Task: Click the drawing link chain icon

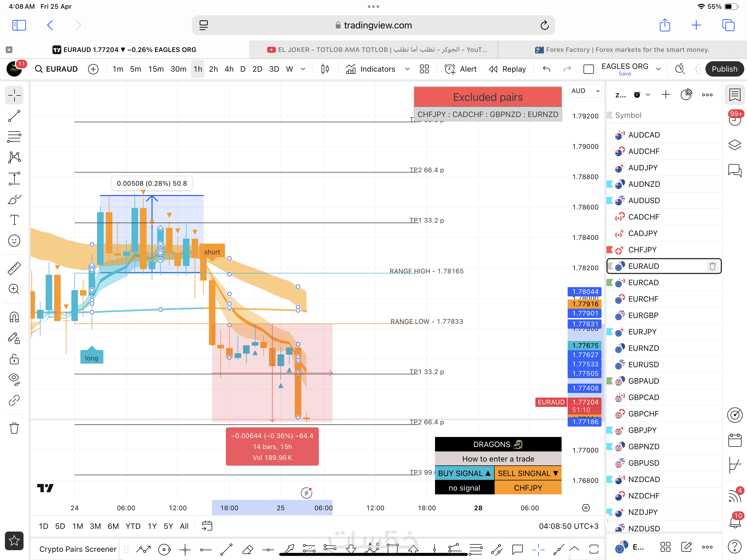Action: point(14,400)
